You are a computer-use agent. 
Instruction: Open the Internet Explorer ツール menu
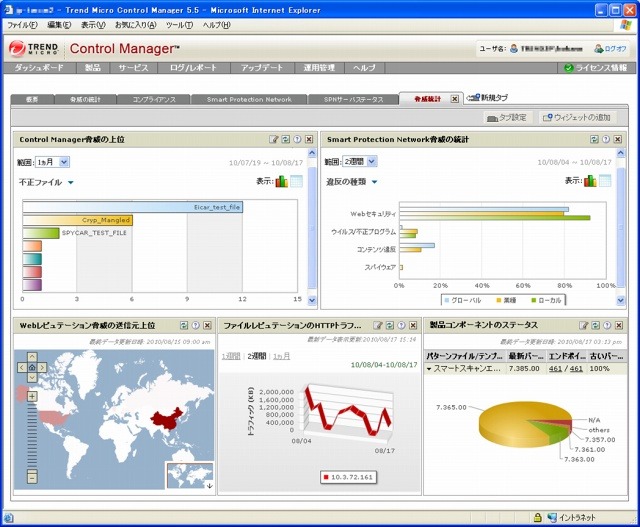coord(179,25)
